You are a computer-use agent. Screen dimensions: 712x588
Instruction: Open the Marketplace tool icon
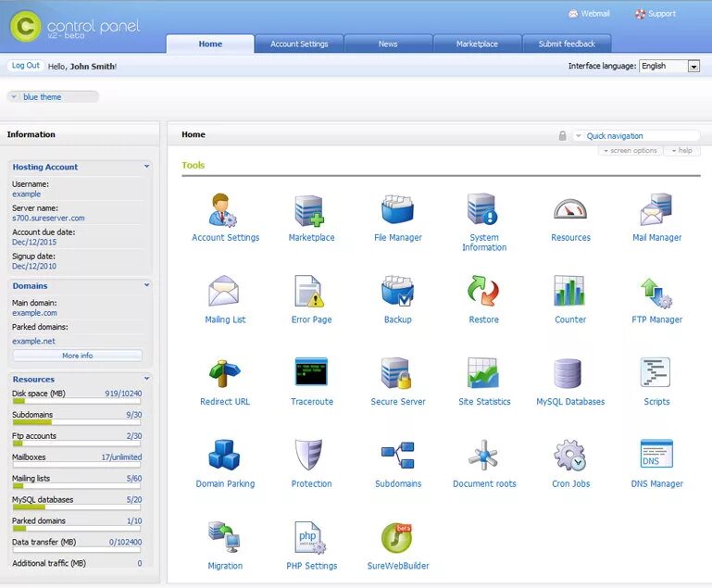pos(309,210)
